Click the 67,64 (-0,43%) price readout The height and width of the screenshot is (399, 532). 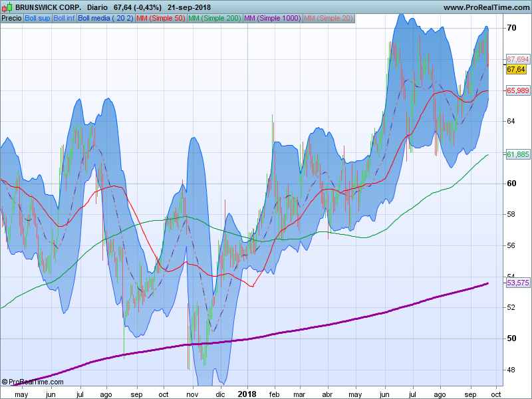coord(138,7)
